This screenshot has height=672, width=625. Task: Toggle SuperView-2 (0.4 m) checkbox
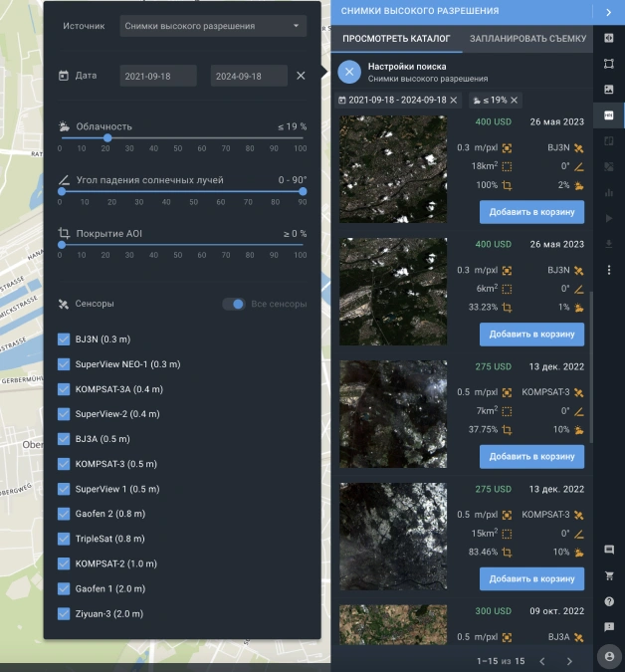[x=64, y=414]
